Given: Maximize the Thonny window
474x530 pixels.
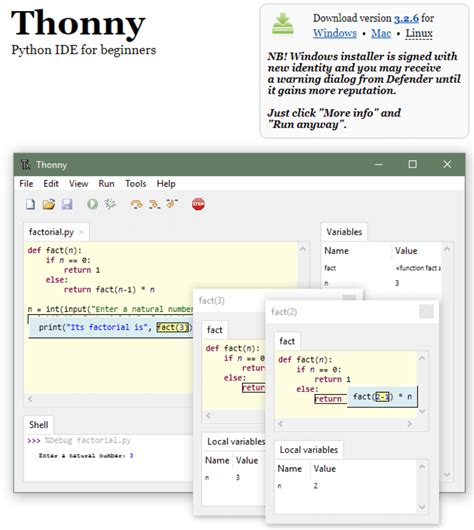Looking at the screenshot, I should (412, 164).
